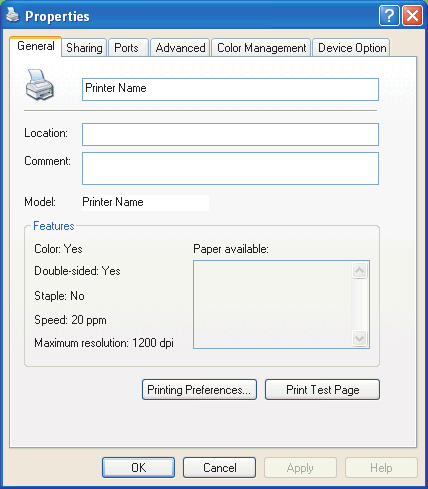428x489 pixels.
Task: Click the 'Properties' title bar text
Action: (57, 16)
